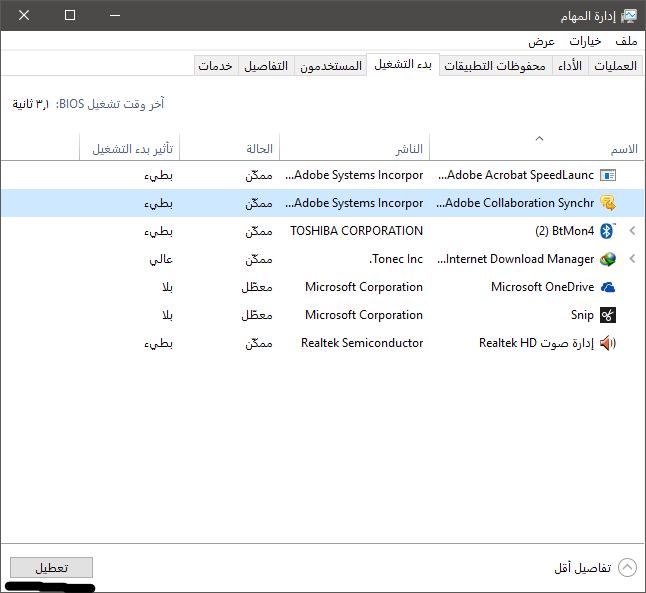Viewport: 646px width, 593px height.
Task: Sort by the 'الاسم' column header
Action: tap(538, 147)
